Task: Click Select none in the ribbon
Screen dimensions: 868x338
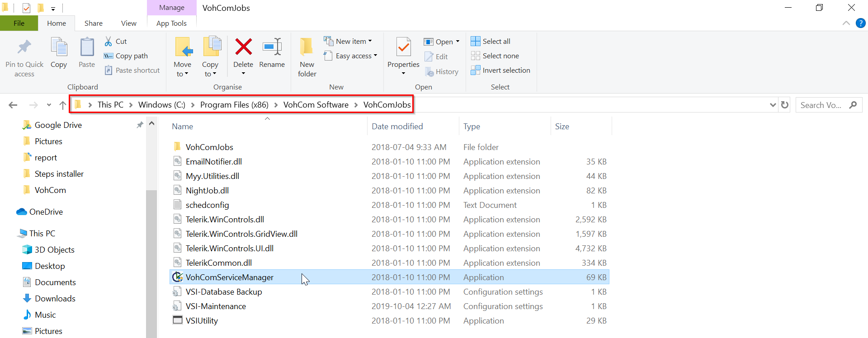Action: click(495, 56)
